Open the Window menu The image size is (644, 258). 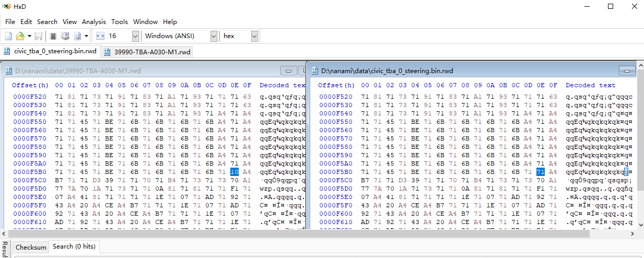(x=145, y=21)
